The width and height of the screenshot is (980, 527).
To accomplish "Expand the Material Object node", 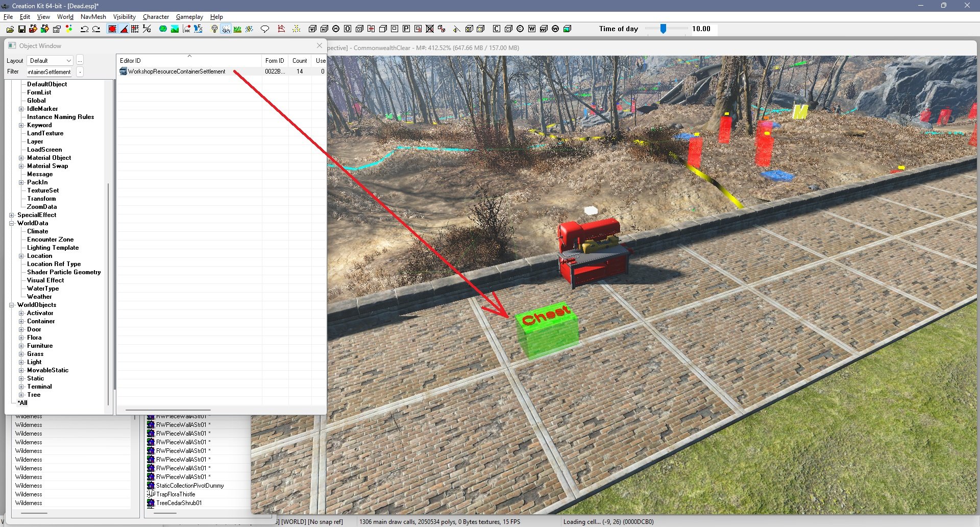I will coord(21,158).
